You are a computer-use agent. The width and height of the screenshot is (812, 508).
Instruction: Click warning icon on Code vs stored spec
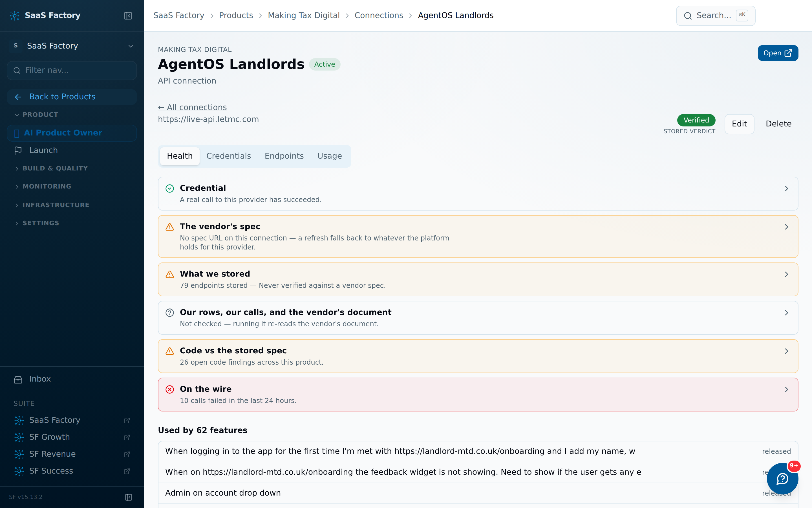pyautogui.click(x=170, y=351)
